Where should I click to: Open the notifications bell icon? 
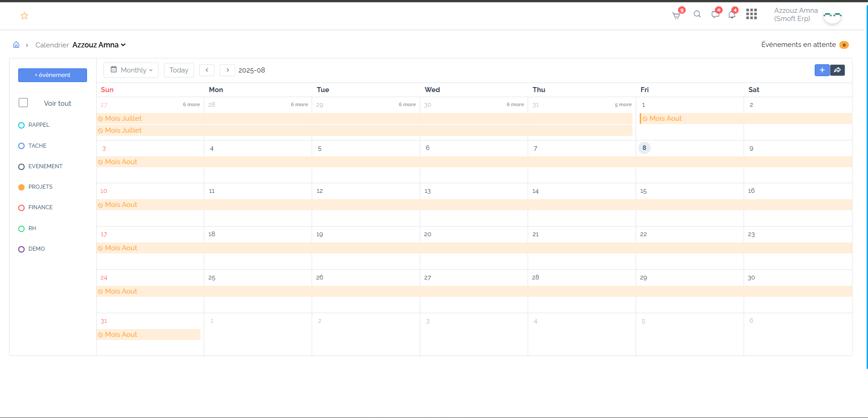tap(732, 15)
